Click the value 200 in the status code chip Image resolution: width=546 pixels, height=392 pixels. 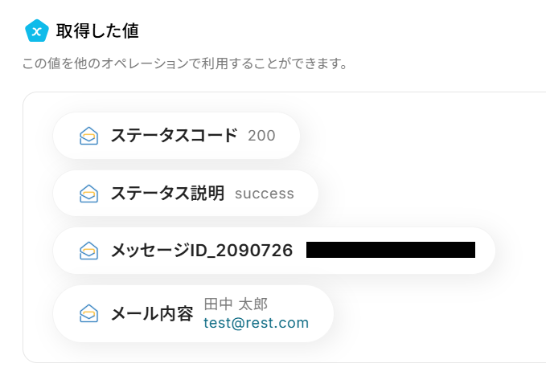[x=261, y=136]
